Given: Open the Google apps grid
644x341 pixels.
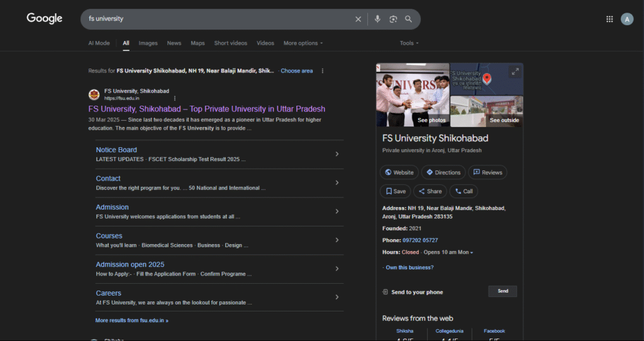Looking at the screenshot, I should (609, 20).
